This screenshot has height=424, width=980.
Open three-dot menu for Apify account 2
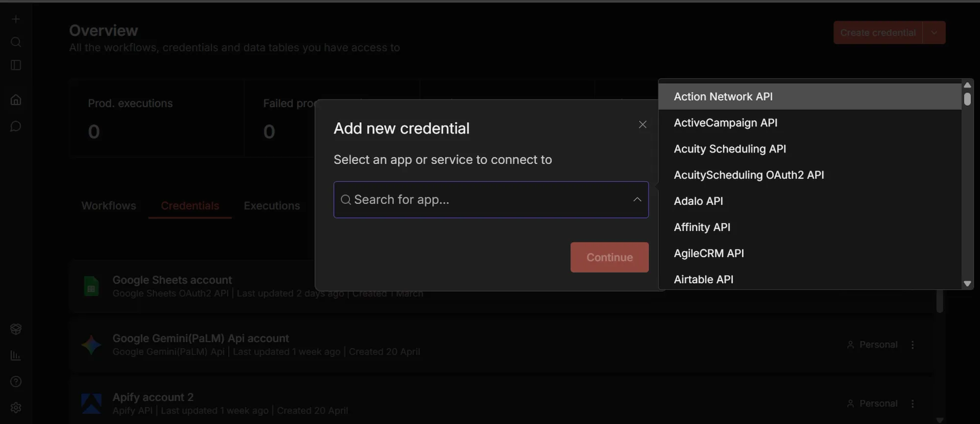point(912,403)
